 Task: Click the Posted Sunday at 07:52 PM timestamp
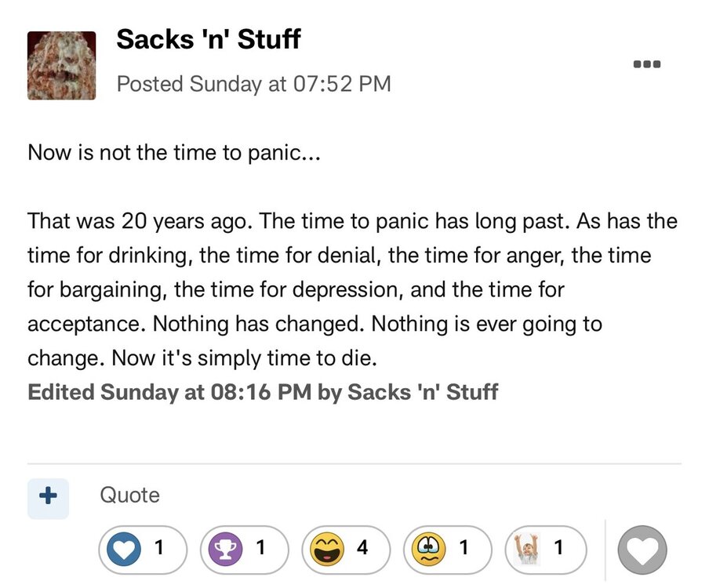tap(253, 84)
